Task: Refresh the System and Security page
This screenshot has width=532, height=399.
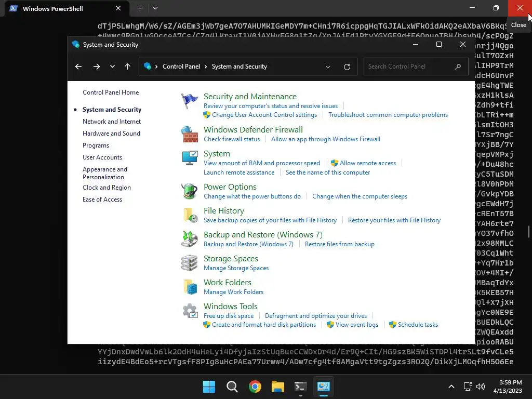Action: (347, 67)
